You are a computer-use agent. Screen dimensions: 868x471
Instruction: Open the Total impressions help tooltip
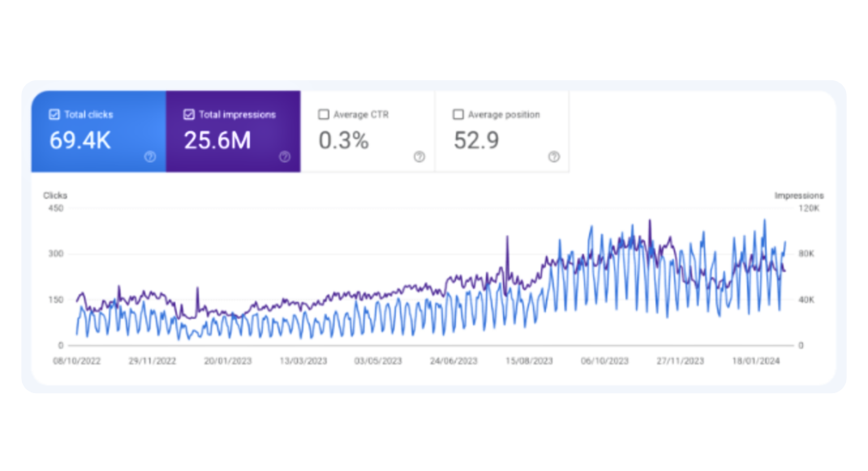point(286,157)
